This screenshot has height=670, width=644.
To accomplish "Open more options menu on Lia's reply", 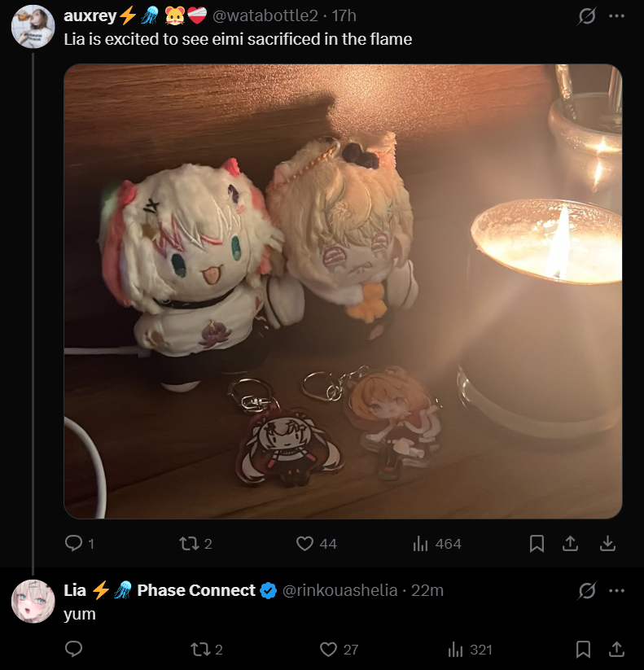I will (x=616, y=590).
